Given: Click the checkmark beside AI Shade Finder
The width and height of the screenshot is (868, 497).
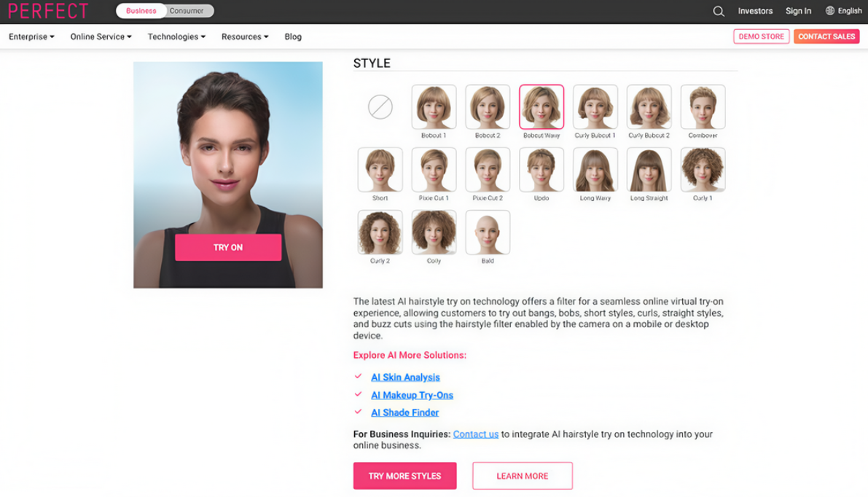Looking at the screenshot, I should pyautogui.click(x=358, y=412).
